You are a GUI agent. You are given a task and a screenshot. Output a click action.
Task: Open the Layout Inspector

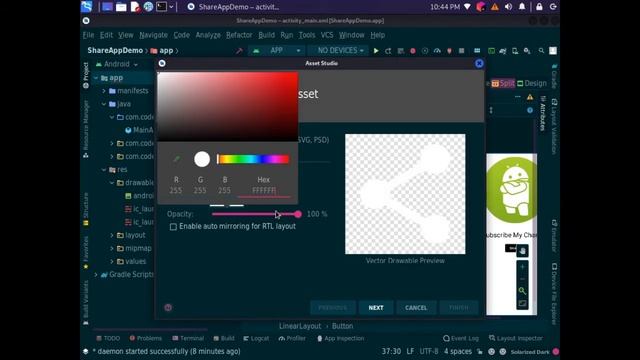[x=516, y=338]
